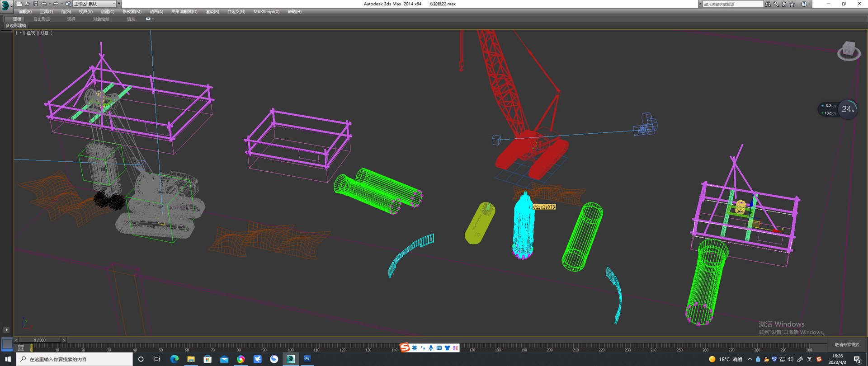Open the viewport [+] general menu
Viewport: 868px width, 366px height.
(x=20, y=33)
